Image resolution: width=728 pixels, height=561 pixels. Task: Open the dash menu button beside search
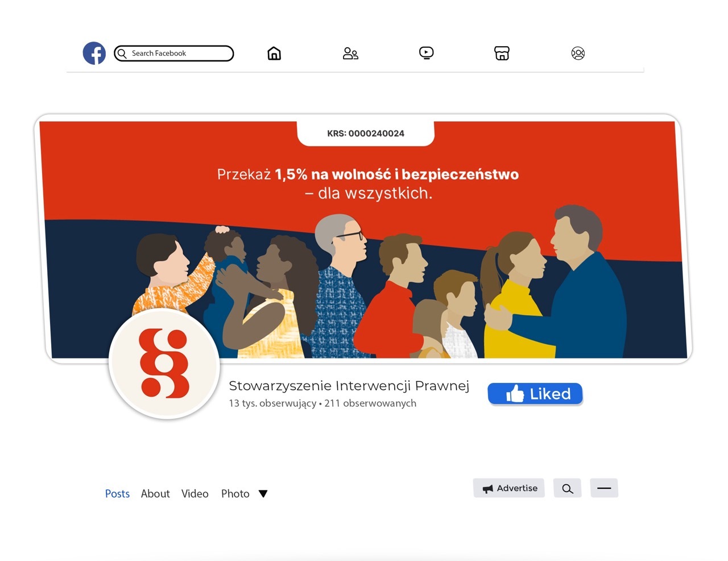click(x=604, y=488)
